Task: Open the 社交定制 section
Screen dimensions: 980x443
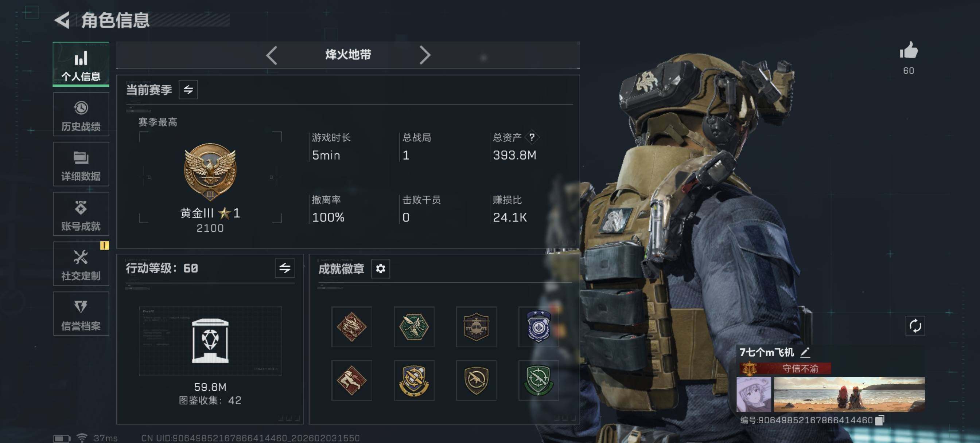Action: 81,264
